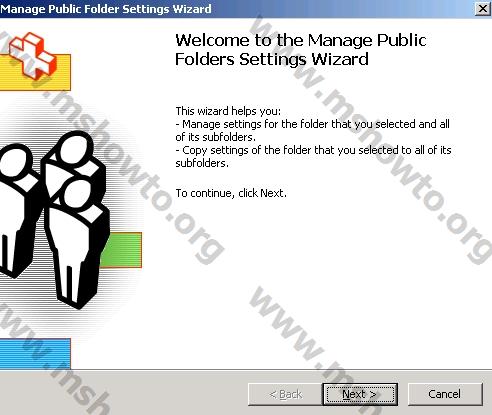Click the 'Welcome to the Manage Public' heading
Screen dimensions: 492x415
[301, 41]
